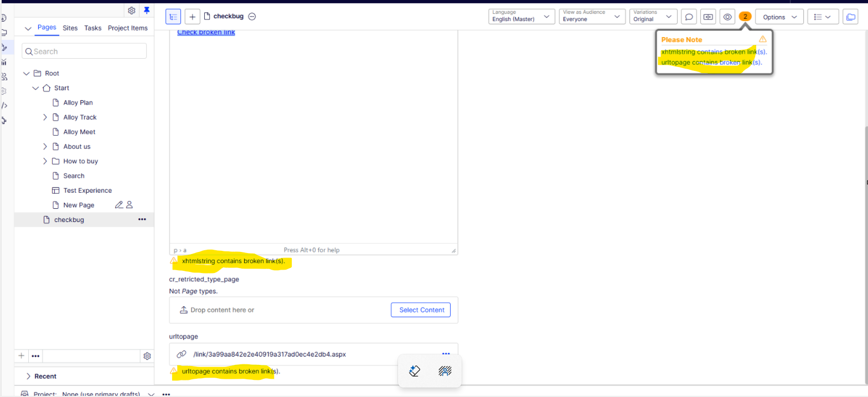Viewport: 868px width, 397px height.
Task: Select the Pages tab
Action: pyautogui.click(x=47, y=28)
